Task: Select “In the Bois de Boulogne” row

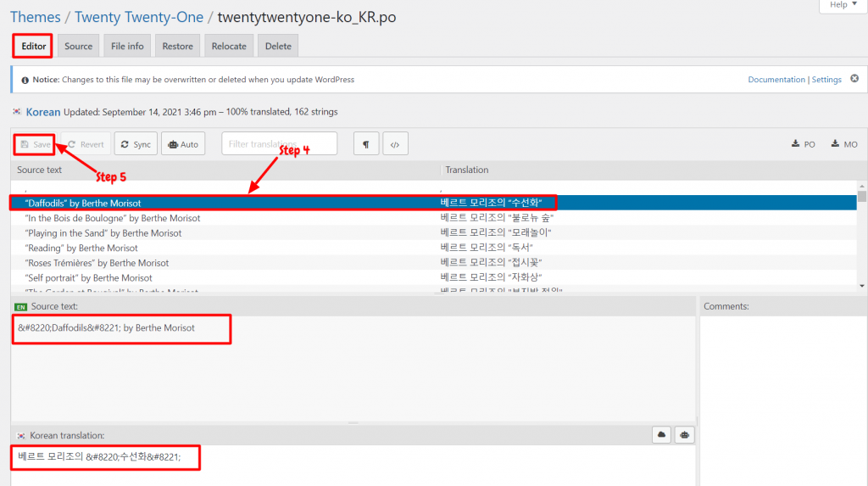Action: click(x=433, y=218)
